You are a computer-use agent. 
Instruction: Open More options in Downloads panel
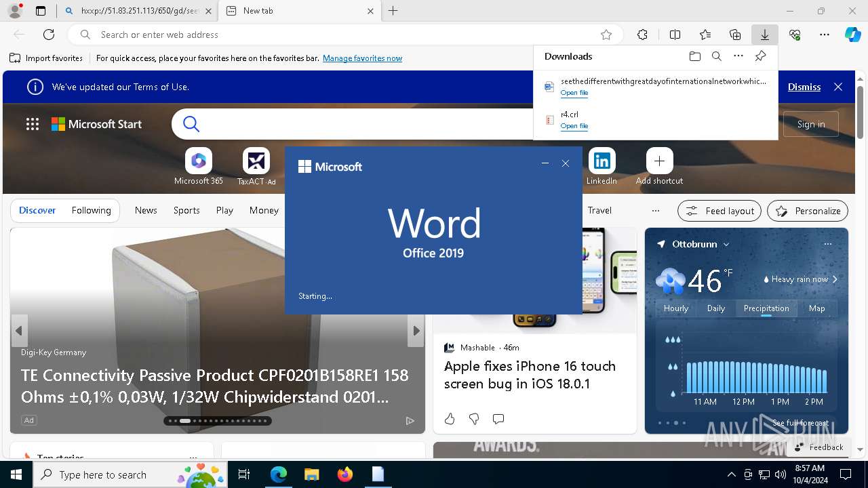738,56
